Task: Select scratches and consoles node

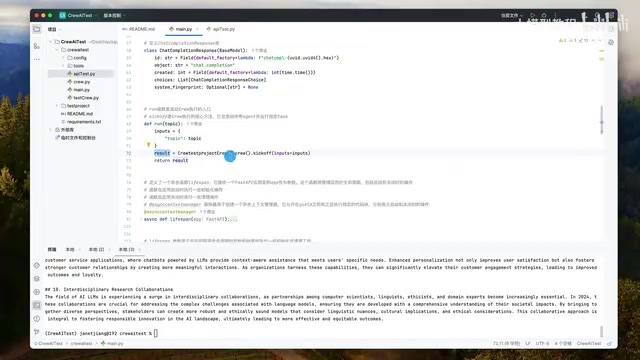Action: [x=75, y=138]
